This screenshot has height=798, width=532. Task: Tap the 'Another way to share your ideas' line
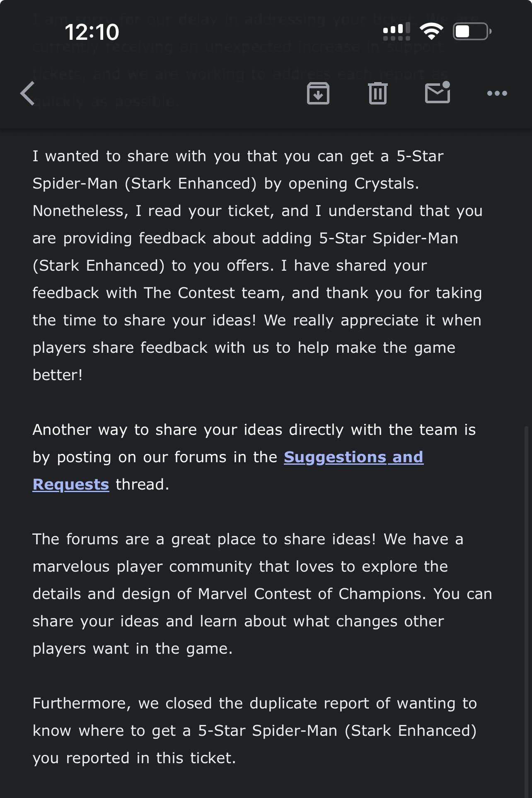click(254, 429)
